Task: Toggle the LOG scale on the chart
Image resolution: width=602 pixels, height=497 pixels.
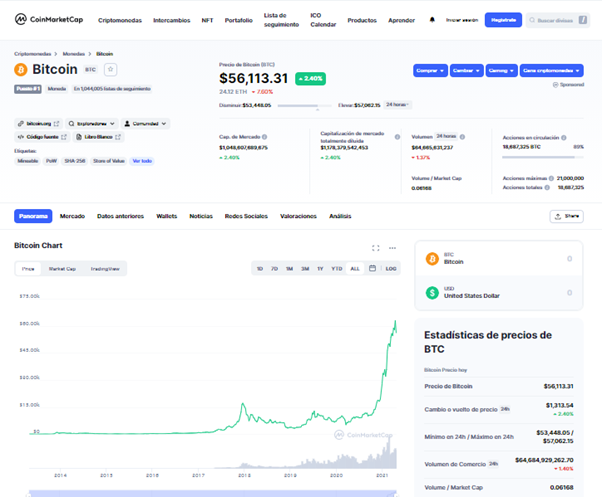Action: (x=391, y=269)
